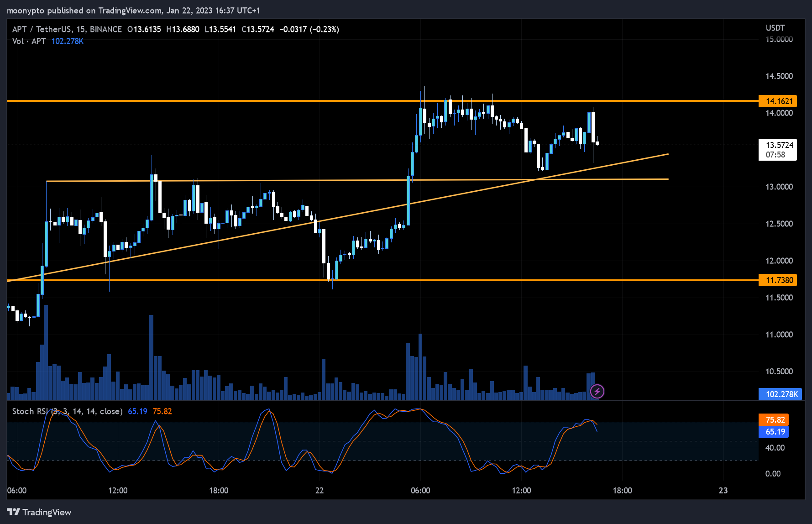Click the 10.5000 price axis label
This screenshot has width=812, height=524.
tap(779, 371)
